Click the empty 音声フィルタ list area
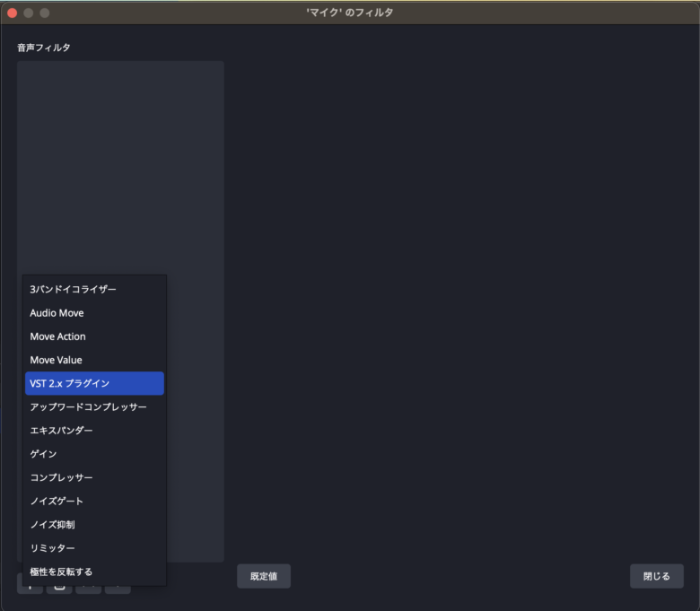The width and height of the screenshot is (700, 611). pos(120,161)
